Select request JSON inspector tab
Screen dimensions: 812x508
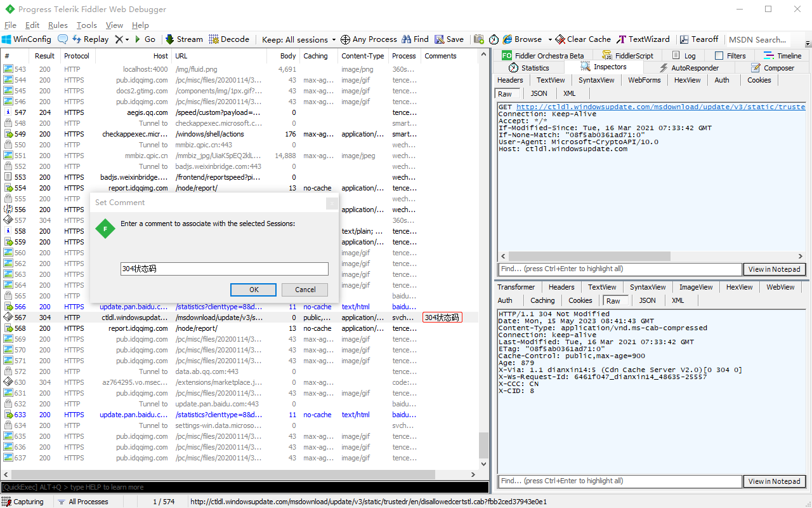pyautogui.click(x=539, y=93)
